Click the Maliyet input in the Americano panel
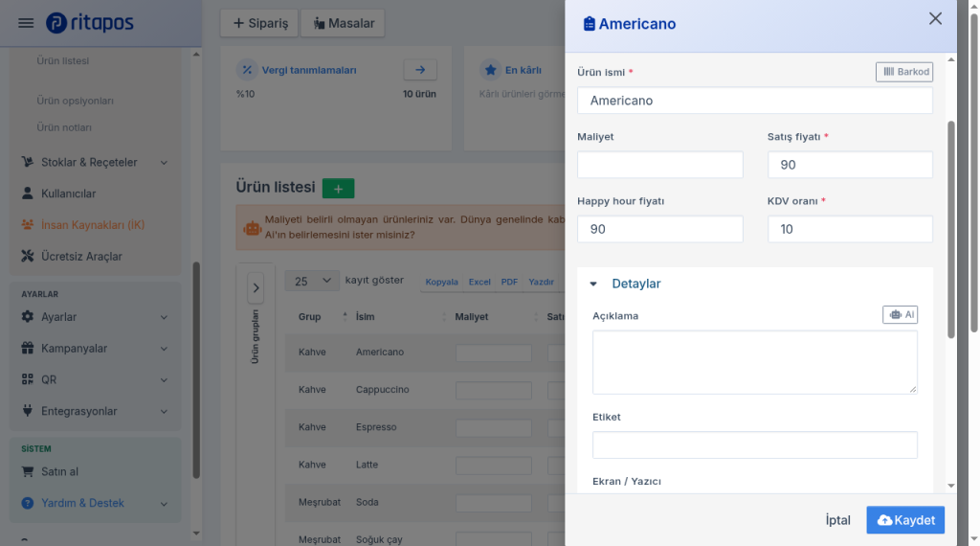The image size is (980, 546). (x=660, y=165)
